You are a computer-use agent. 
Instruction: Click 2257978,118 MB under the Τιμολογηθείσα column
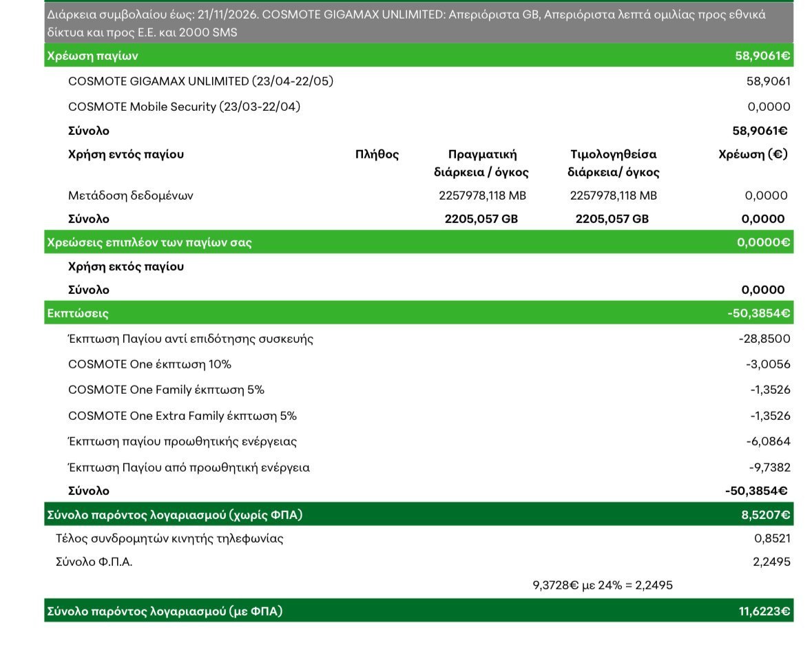[x=613, y=196]
